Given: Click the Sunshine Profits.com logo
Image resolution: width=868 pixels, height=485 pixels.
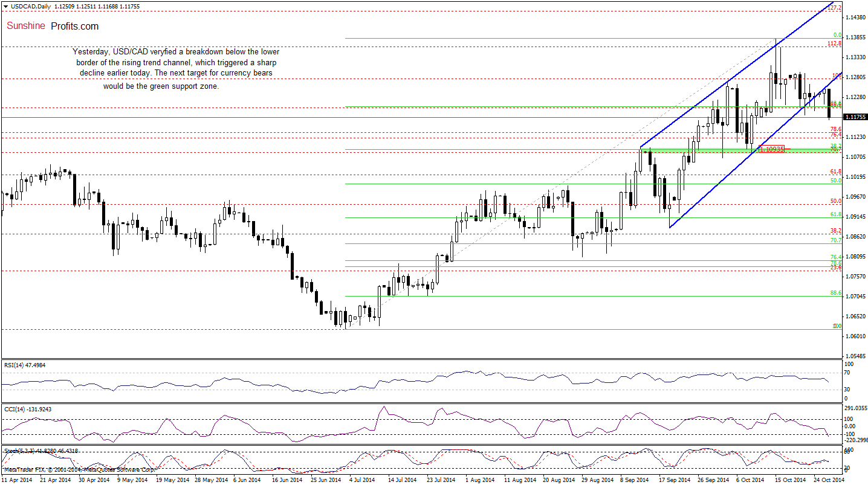Looking at the screenshot, I should coord(53,26).
